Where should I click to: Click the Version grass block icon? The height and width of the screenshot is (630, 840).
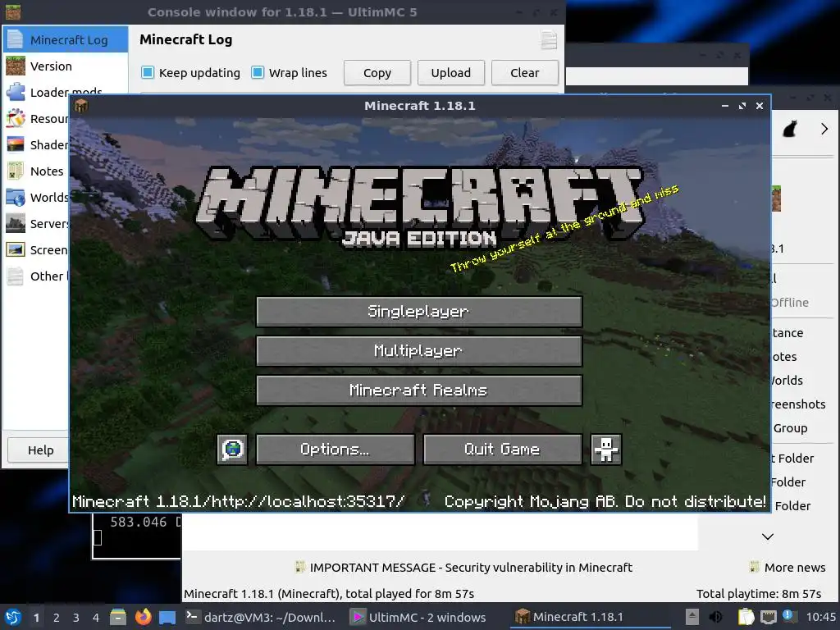pos(16,66)
